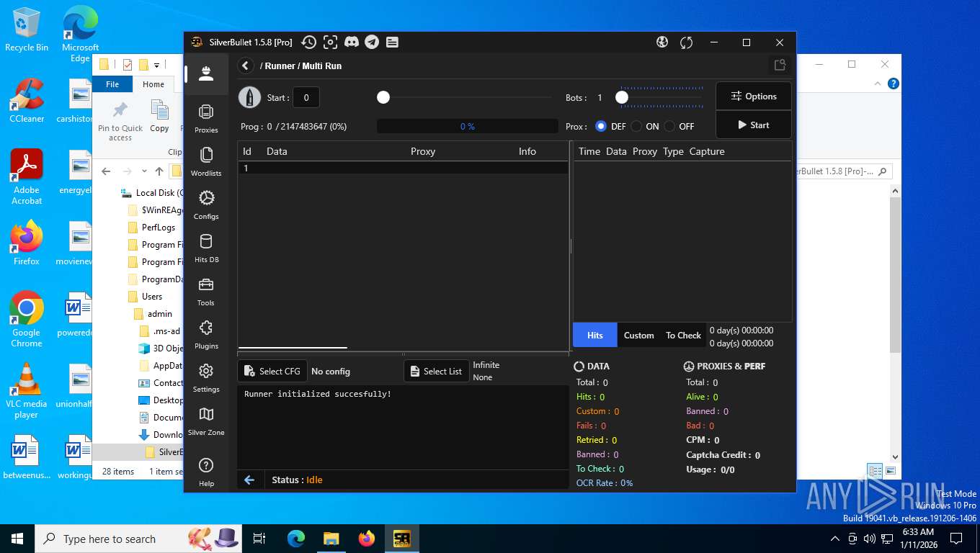
Task: Click the Select List button
Action: pos(436,371)
